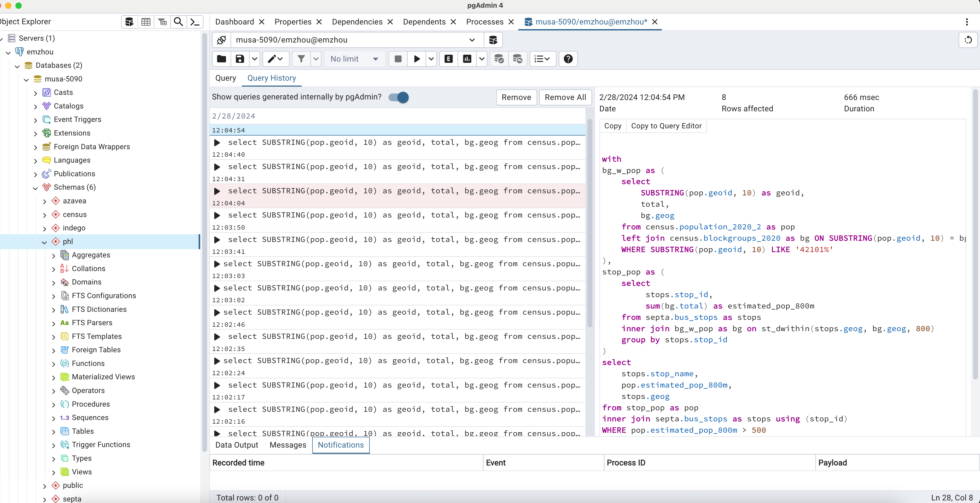Click the Save File icon
This screenshot has width=980, height=503.
click(x=240, y=58)
